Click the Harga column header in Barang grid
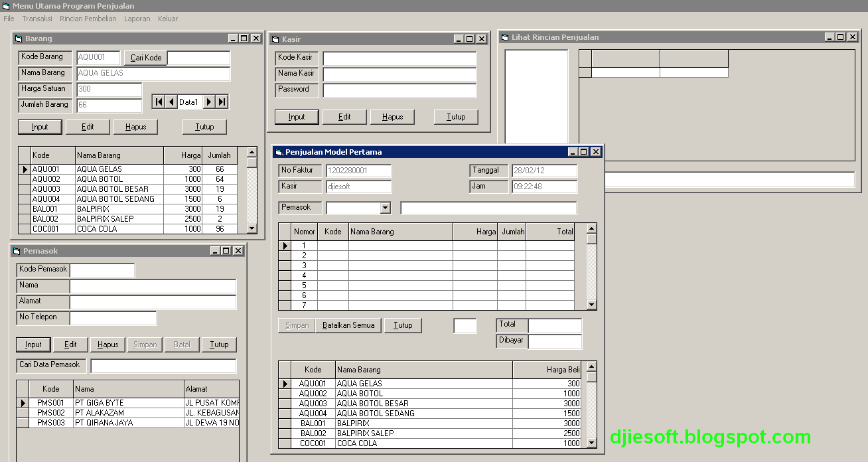The width and height of the screenshot is (868, 462). click(x=182, y=155)
